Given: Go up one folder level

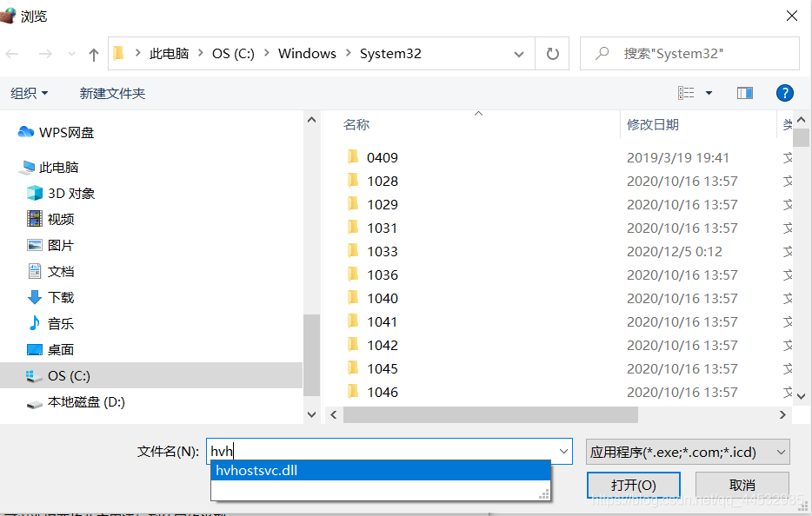Looking at the screenshot, I should (94, 55).
